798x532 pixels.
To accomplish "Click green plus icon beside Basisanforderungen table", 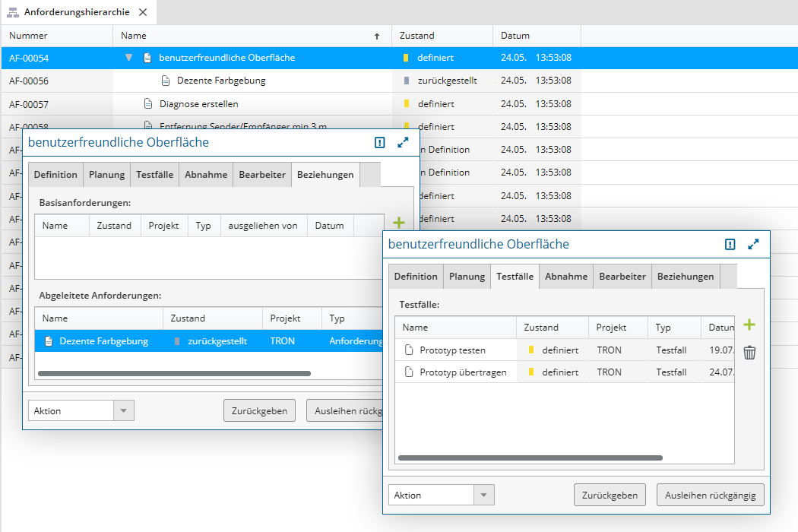I will coord(398,223).
